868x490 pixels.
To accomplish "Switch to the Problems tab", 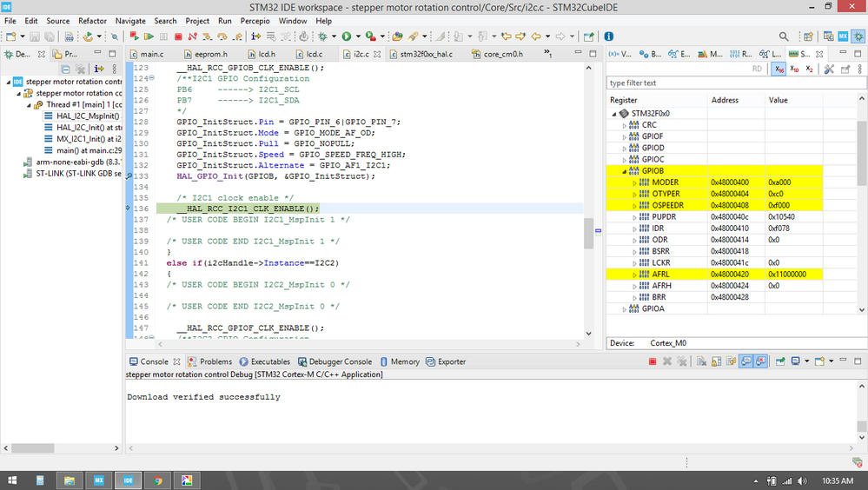I will 209,361.
